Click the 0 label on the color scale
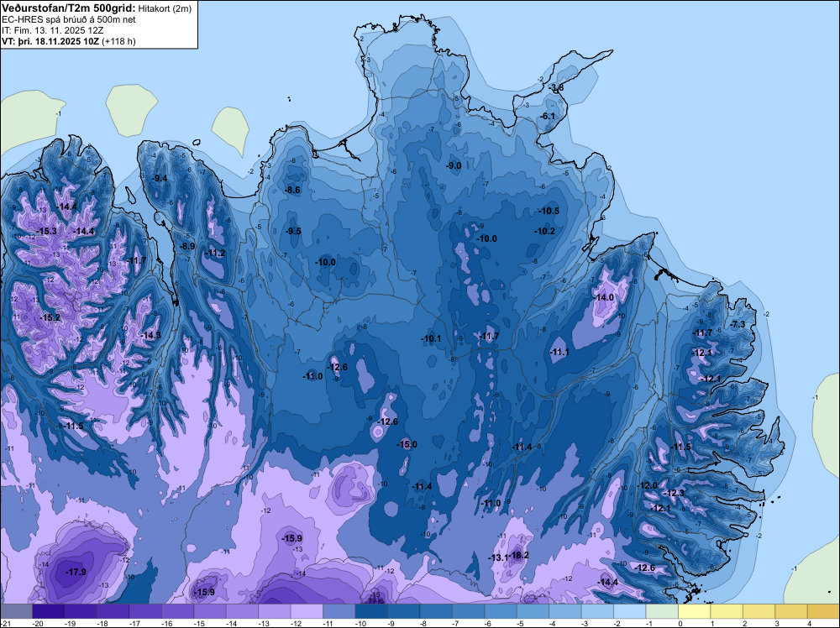840x628 pixels. click(680, 623)
